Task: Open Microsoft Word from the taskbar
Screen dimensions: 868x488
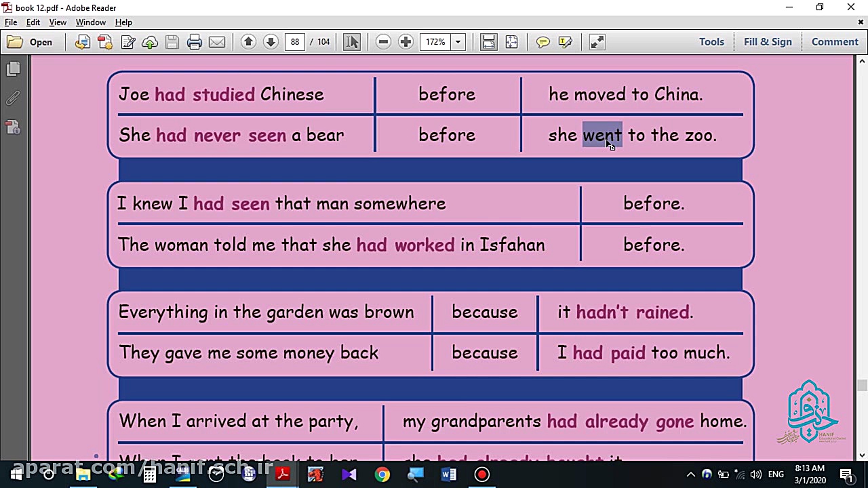Action: [x=449, y=474]
